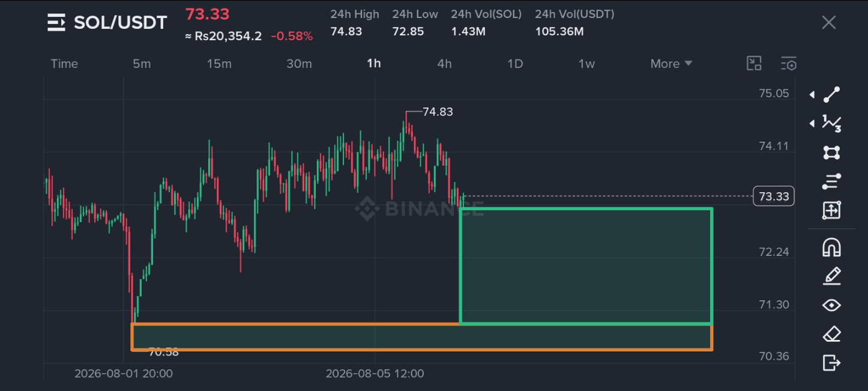Viewport: 868px width, 391px height.
Task: Click the ≈ Rs20,354.2 converted price
Action: [x=223, y=36]
